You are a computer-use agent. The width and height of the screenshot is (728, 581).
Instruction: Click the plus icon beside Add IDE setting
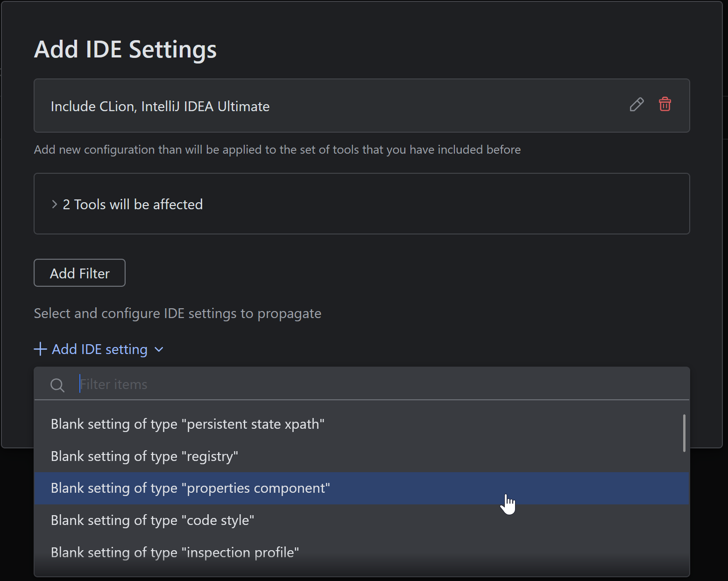tap(40, 349)
